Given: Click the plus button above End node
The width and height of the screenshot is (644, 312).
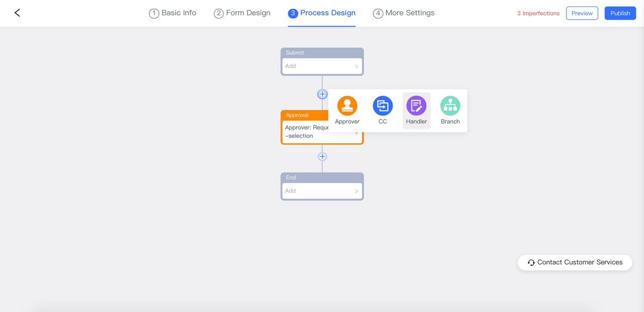Looking at the screenshot, I should (x=323, y=157).
